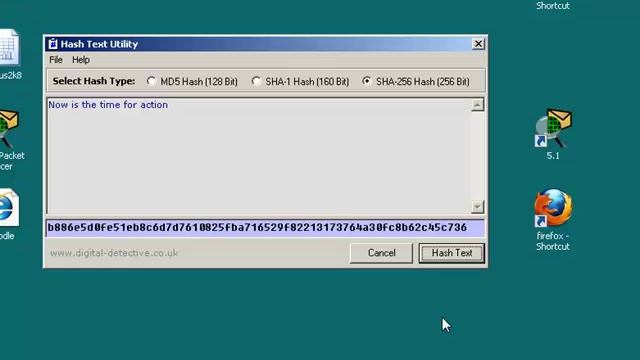Click the Hash Text Utility title icon

(53, 44)
